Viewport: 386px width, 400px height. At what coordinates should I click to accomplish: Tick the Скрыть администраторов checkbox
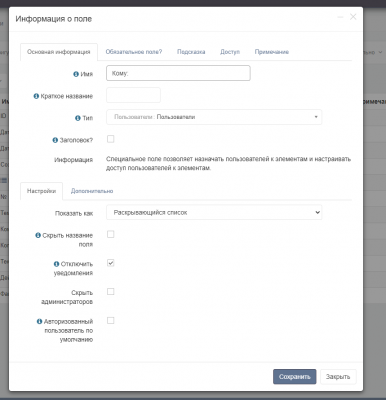click(x=111, y=292)
